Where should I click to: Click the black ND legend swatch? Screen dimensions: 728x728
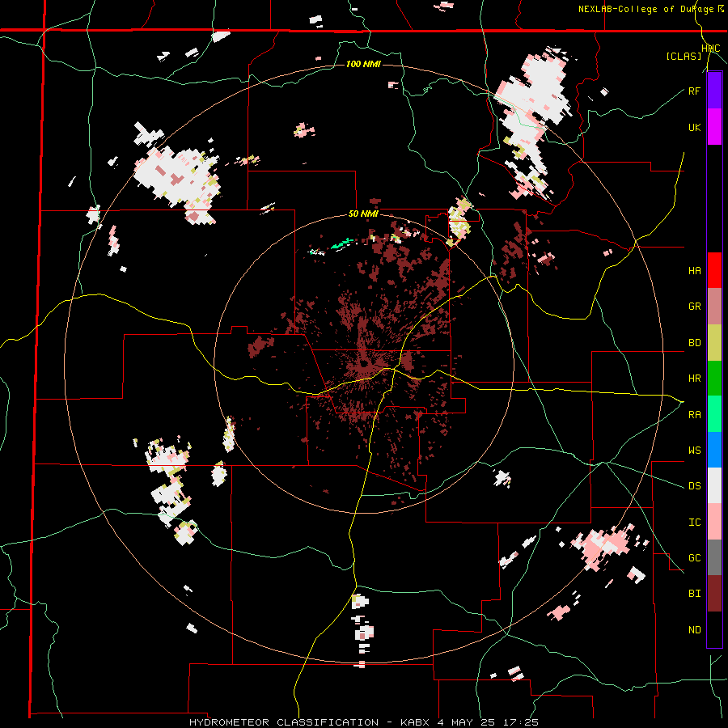click(714, 629)
